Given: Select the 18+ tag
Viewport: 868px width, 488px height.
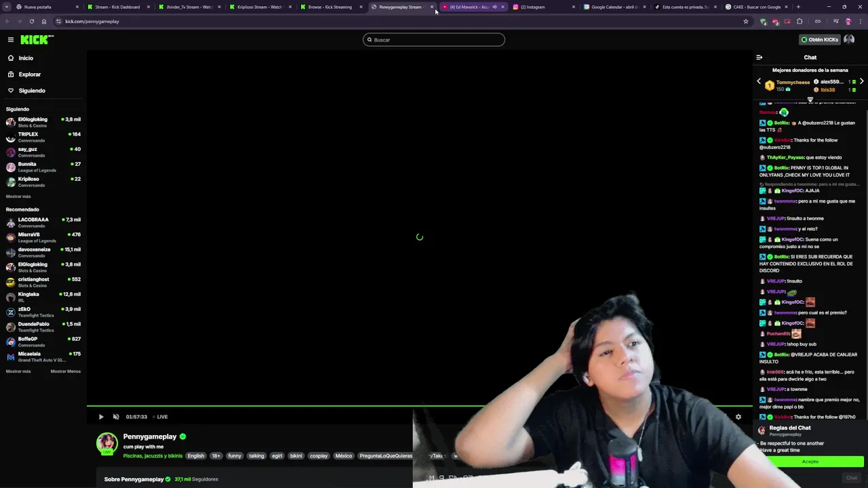Looking at the screenshot, I should click(216, 456).
